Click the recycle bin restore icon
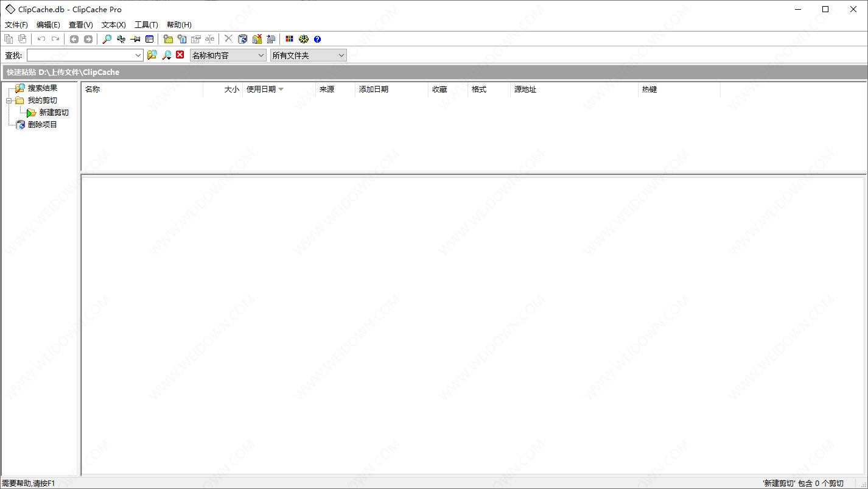Screen dimensions: 868x489 pos(243,39)
